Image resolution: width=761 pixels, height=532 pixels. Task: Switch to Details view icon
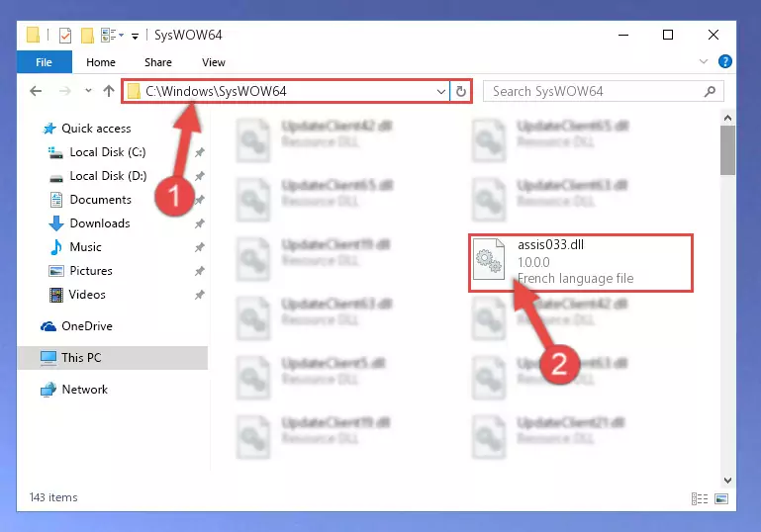click(x=700, y=498)
